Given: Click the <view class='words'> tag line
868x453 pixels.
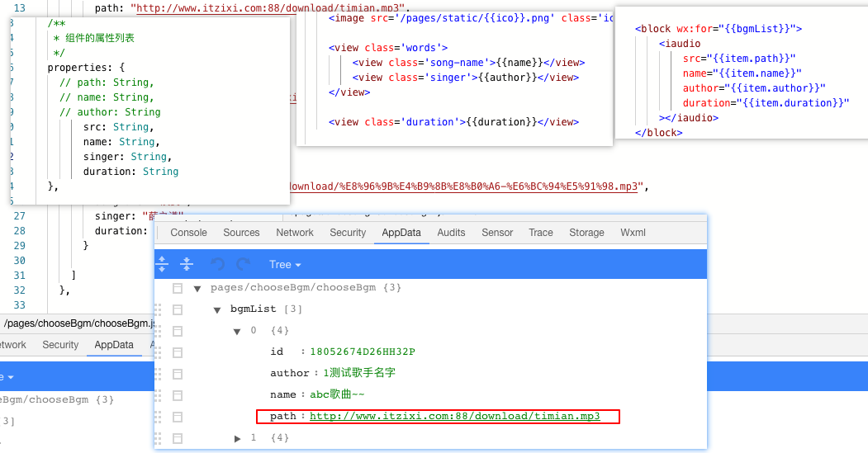Looking at the screenshot, I should [x=388, y=48].
